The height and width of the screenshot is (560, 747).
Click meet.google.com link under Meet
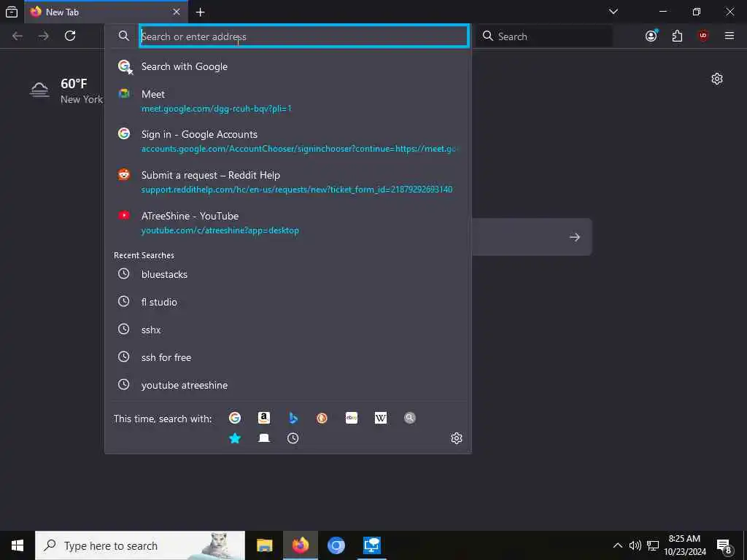point(216,109)
